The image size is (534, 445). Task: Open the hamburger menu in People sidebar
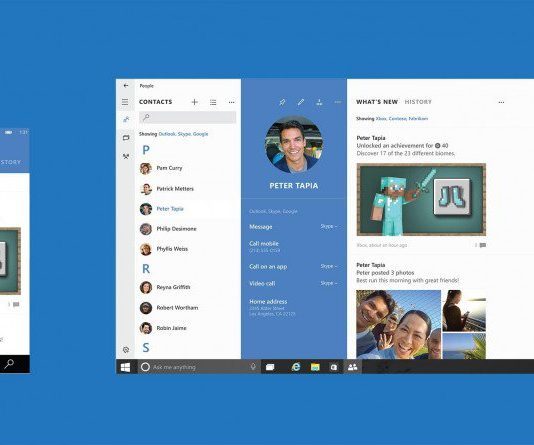[125, 102]
